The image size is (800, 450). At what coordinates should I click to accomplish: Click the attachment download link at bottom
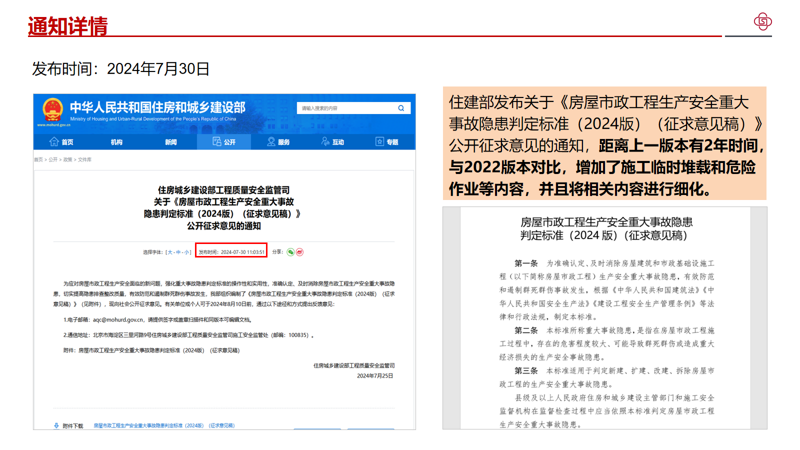click(165, 425)
